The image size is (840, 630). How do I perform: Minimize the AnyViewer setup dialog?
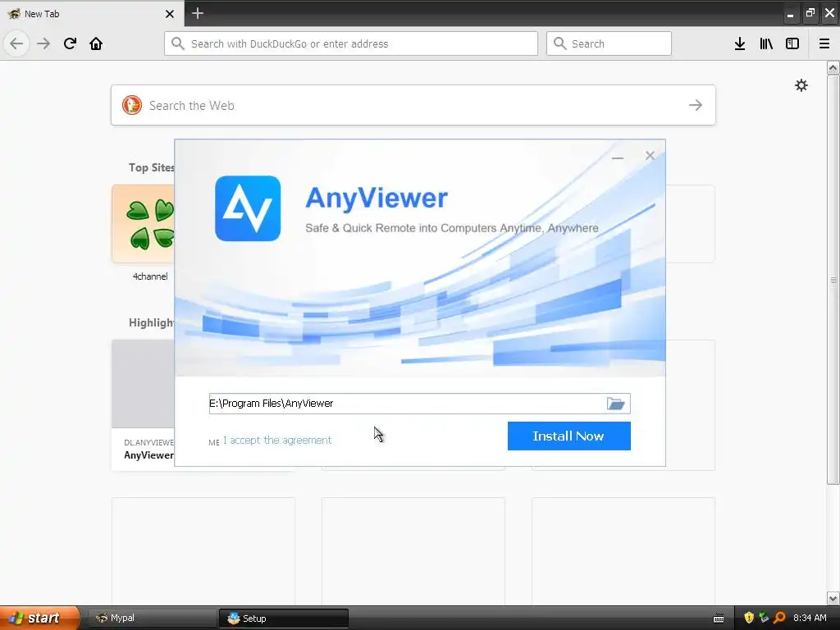(618, 157)
